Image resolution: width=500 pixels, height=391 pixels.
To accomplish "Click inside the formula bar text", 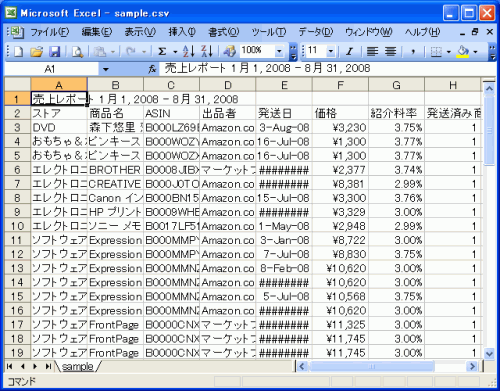I will pos(267,69).
